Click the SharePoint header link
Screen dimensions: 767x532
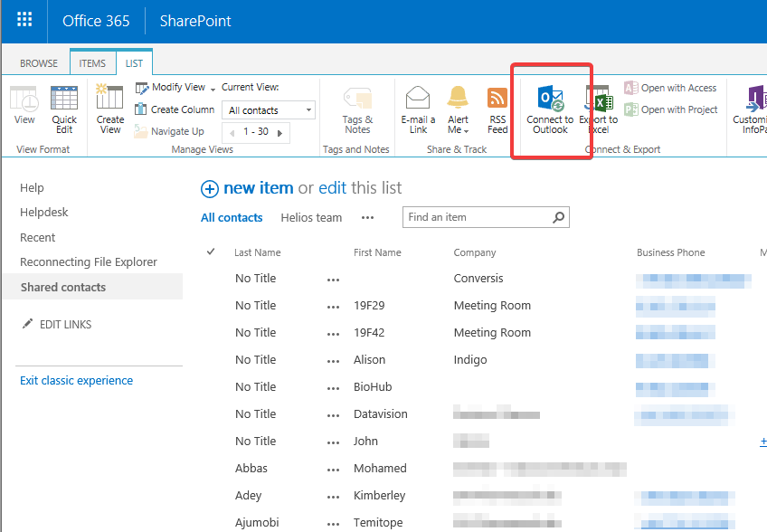[x=195, y=21]
